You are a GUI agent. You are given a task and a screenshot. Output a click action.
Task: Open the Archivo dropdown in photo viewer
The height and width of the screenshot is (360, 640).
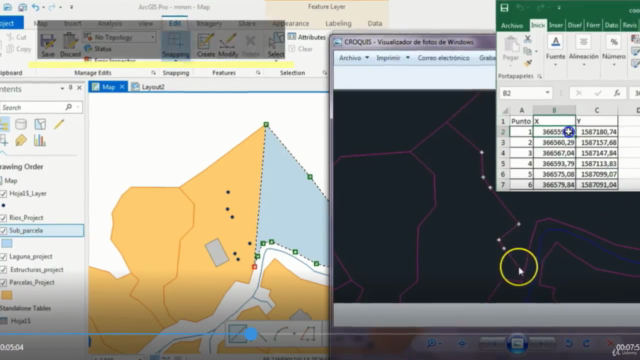click(x=354, y=58)
